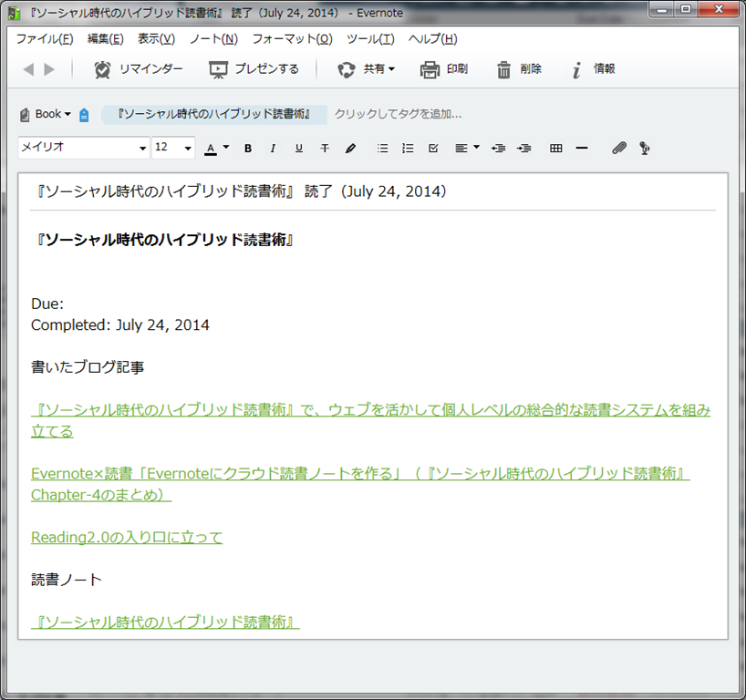Expand the font color picker arrow
746x700 pixels.
coord(226,148)
